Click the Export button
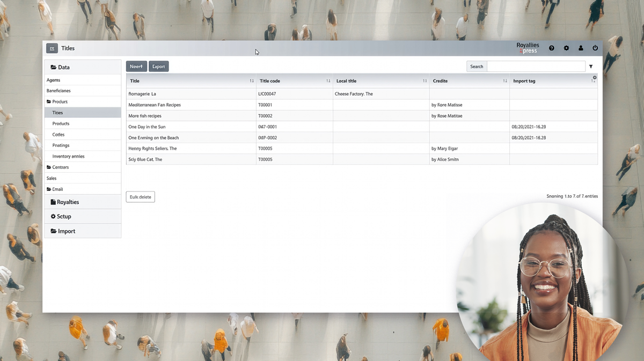Screen dimensions: 644x361 pos(158,67)
